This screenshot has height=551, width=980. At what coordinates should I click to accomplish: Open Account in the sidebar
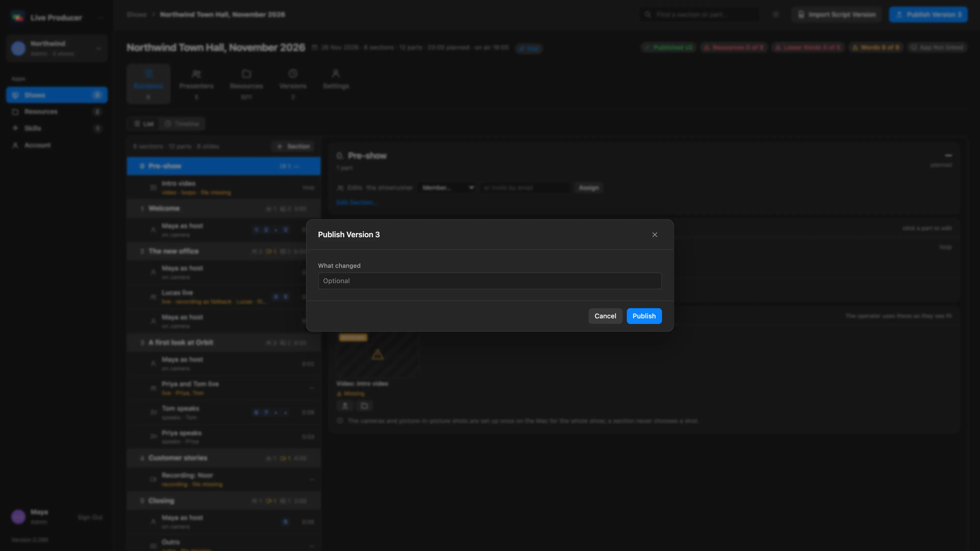point(57,145)
